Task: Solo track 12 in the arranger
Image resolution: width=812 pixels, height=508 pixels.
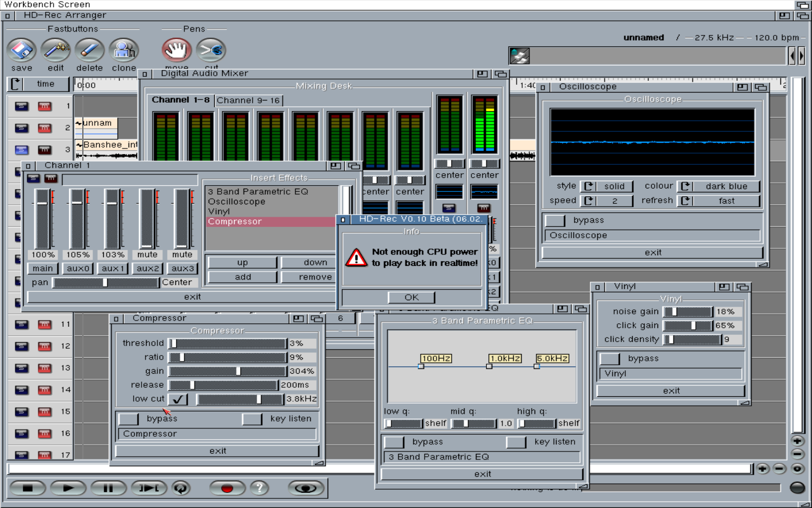Action: (21, 346)
